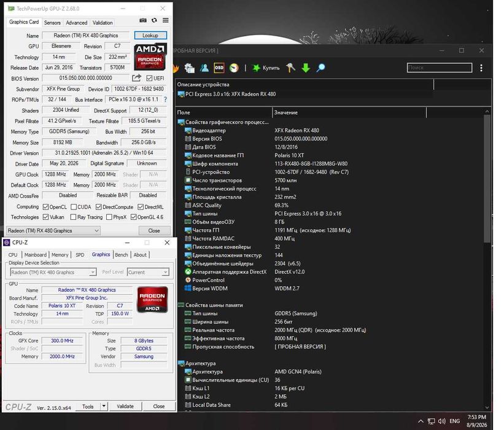Viewport: 504px width, 430px height.
Task: Toggle PhysX checkbox
Action: (x=109, y=217)
